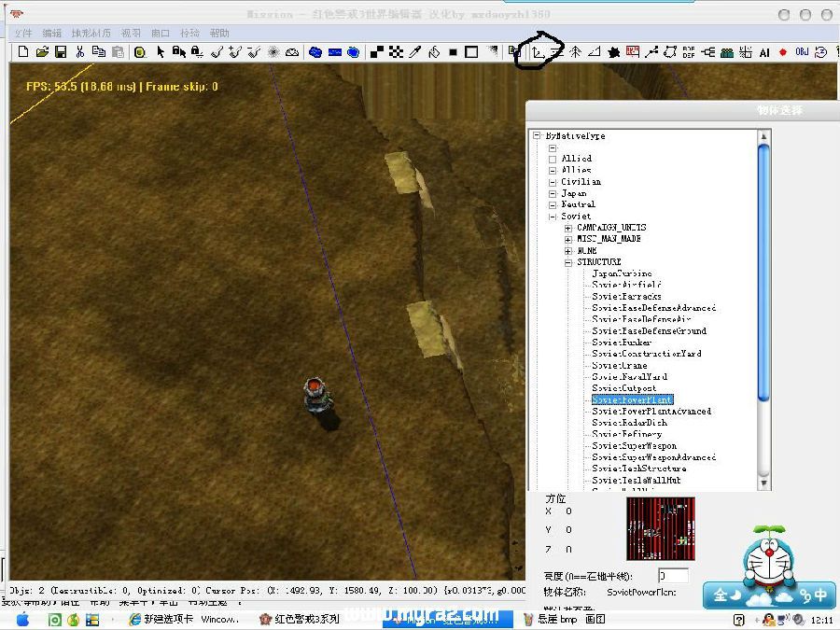Open the last menu bar item (帮助)
The height and width of the screenshot is (630, 840).
pyautogui.click(x=219, y=34)
